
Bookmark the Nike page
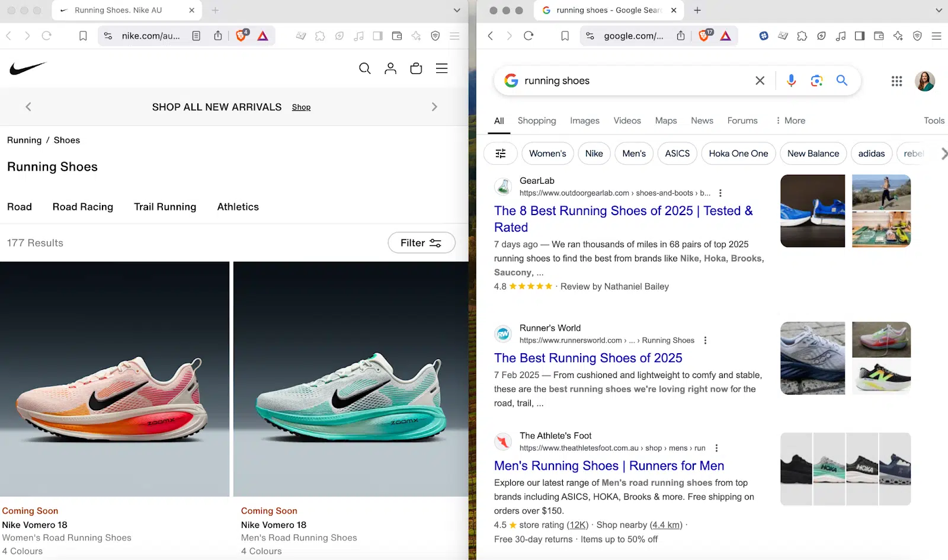(83, 36)
